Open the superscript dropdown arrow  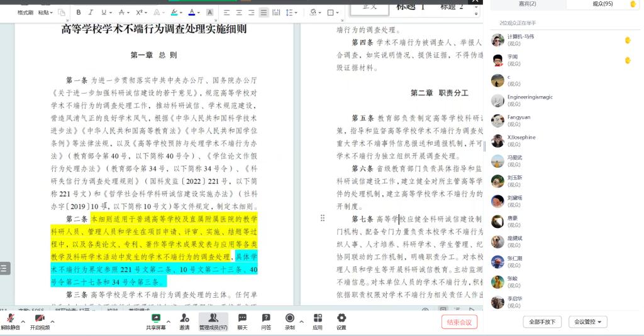coord(145,13)
